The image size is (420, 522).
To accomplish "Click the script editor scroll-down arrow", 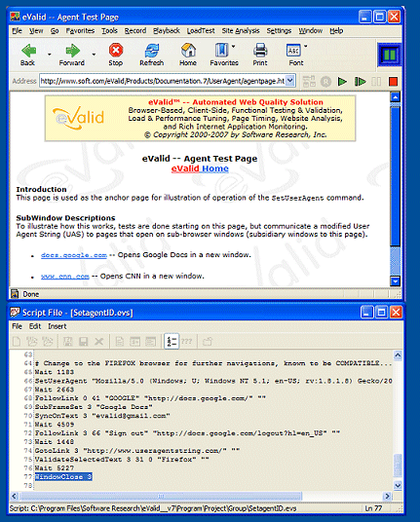I will [x=398, y=485].
